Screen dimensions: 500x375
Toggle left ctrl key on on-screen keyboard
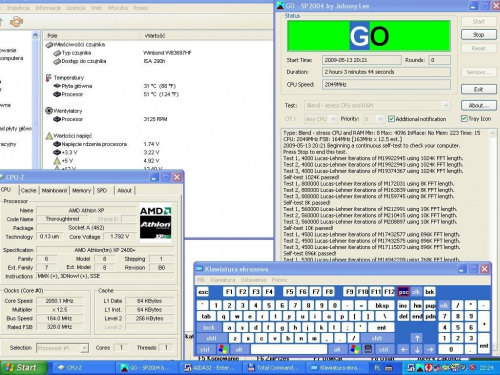click(205, 349)
